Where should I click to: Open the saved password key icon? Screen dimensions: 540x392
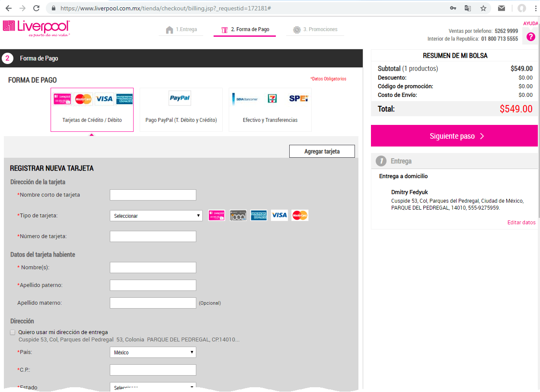point(453,8)
